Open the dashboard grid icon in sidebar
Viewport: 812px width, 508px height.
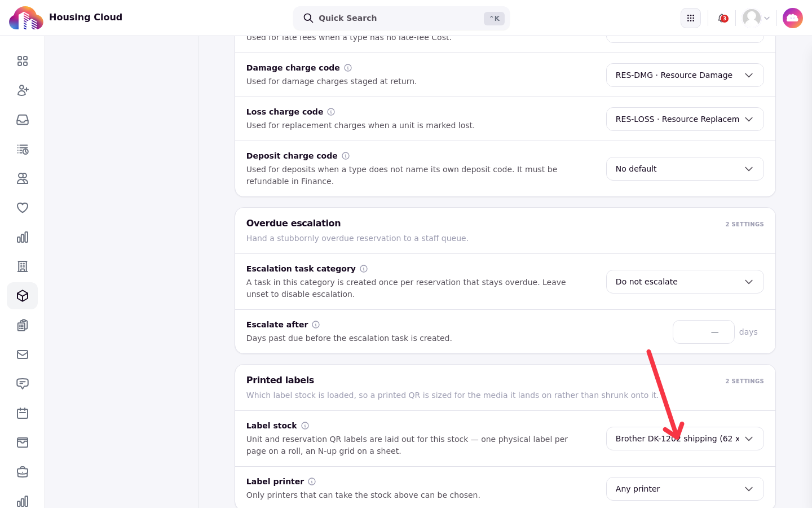point(23,61)
